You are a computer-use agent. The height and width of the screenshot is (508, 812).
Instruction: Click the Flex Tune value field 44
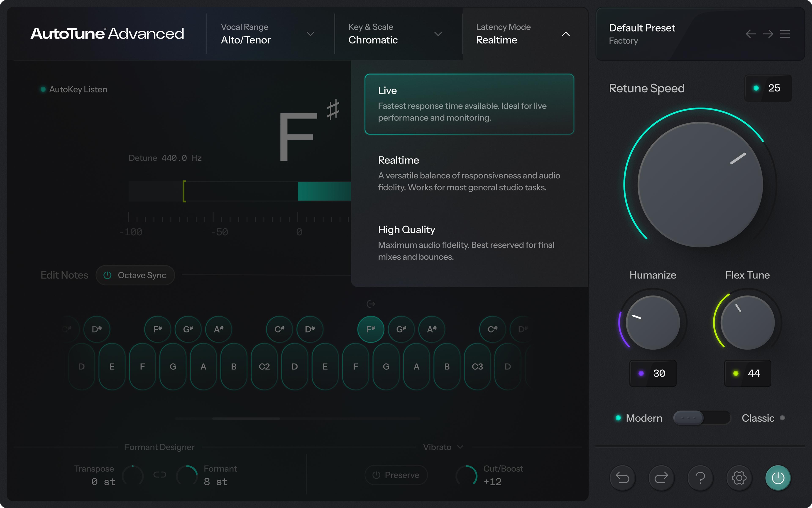pos(748,373)
